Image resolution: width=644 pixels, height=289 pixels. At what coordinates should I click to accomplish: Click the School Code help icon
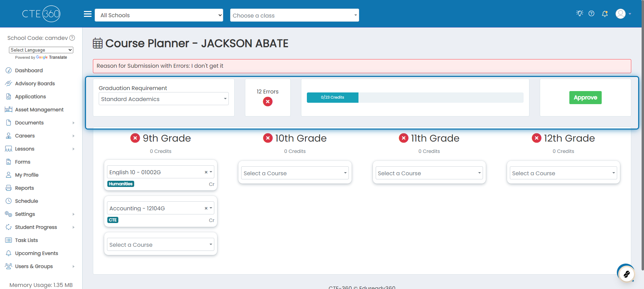click(x=72, y=38)
